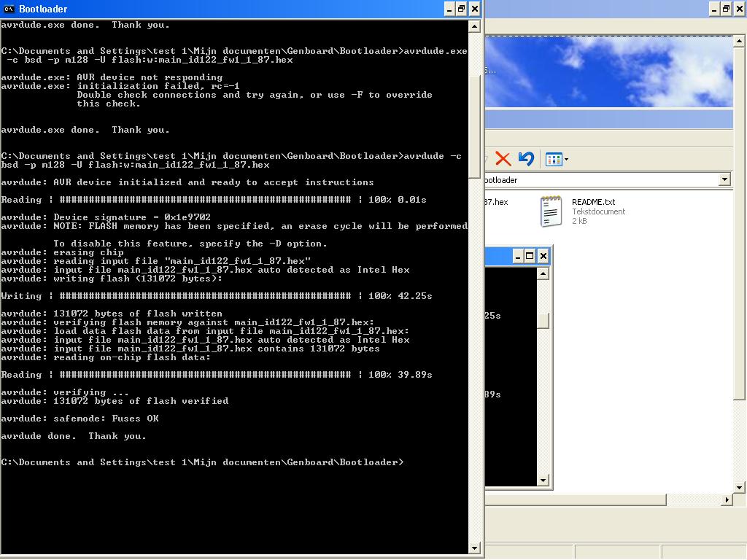The width and height of the screenshot is (747, 560).
Task: Click the Bootloader console scroll down arrow
Action: (x=474, y=548)
